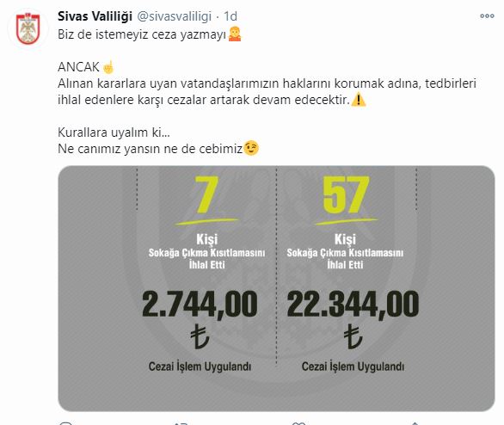Open the tweet's three-dot more options menu
The height and width of the screenshot is (425, 504).
tap(487, 15)
